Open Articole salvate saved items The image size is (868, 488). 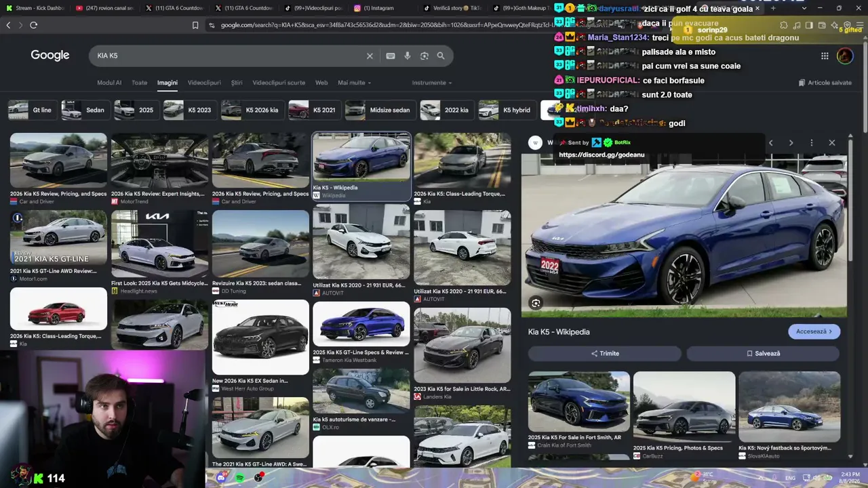click(825, 83)
